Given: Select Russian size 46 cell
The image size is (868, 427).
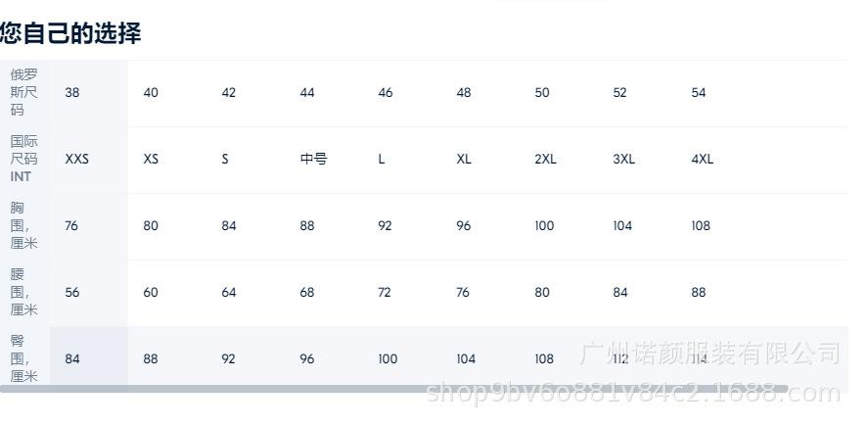Looking at the screenshot, I should tap(386, 93).
